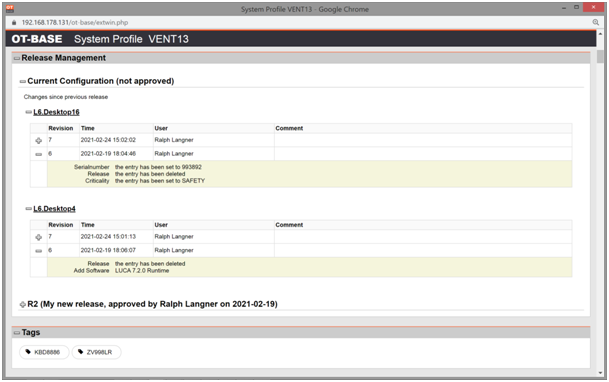Click the page vertical scrollbar thumb
Viewport: 609px width, 382px height.
(x=600, y=57)
